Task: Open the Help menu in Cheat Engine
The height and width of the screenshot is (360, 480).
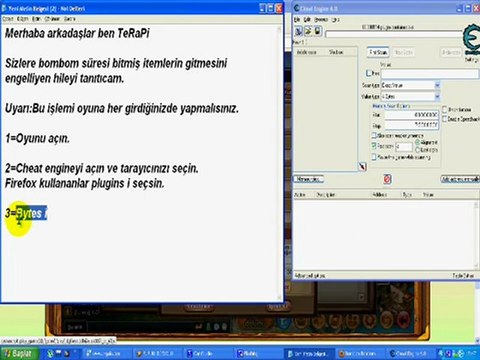Action: 336,20
